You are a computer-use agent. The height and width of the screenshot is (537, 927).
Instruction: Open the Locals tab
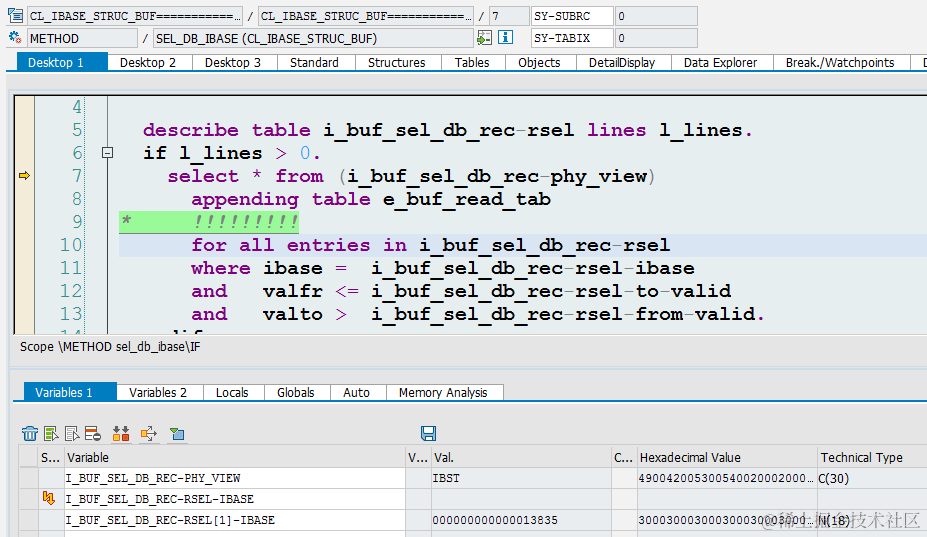[232, 393]
